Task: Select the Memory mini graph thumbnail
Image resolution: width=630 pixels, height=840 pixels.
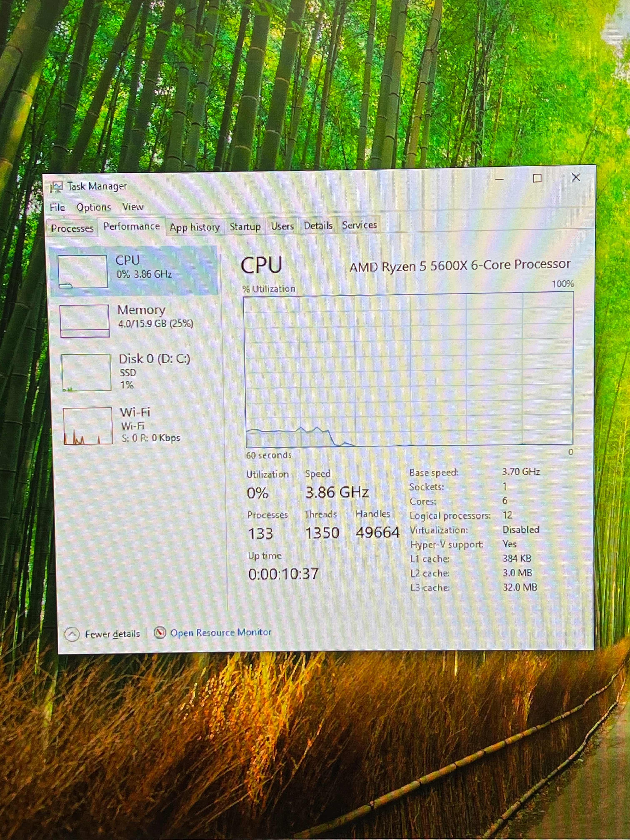Action: click(x=85, y=321)
